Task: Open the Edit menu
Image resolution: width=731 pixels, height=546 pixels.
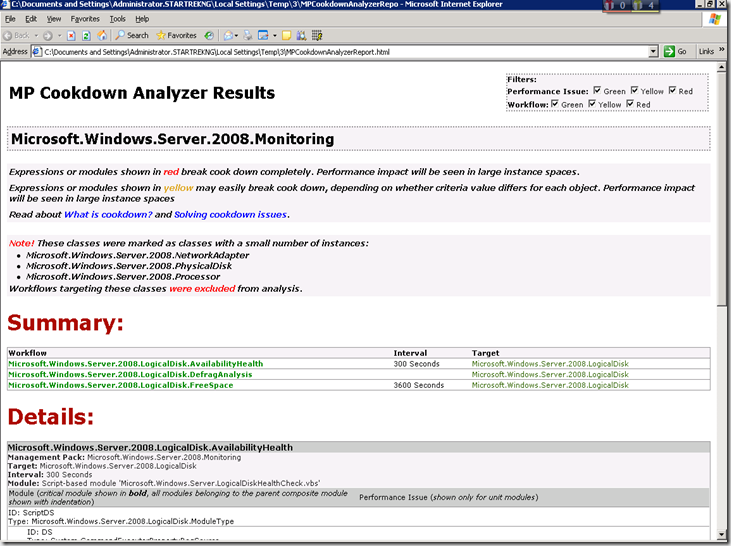Action: click(31, 19)
